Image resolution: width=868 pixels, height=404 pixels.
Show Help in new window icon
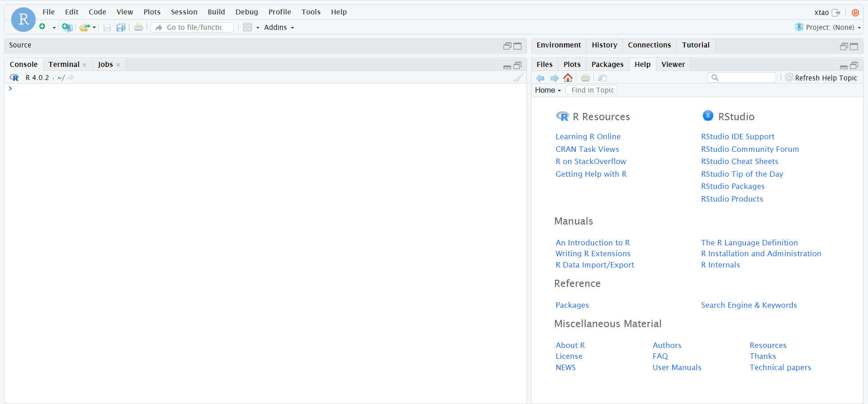602,78
